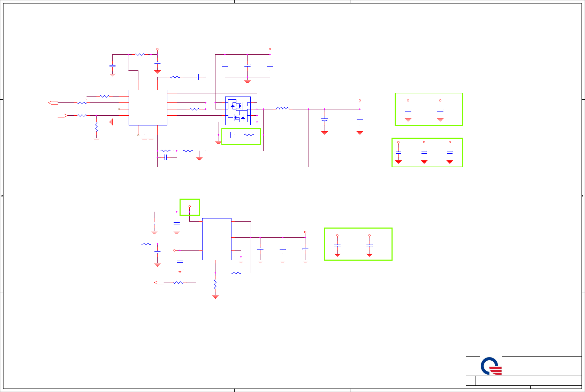The width and height of the screenshot is (585, 392).
Task: Click the company logo in title block
Action: click(x=491, y=366)
